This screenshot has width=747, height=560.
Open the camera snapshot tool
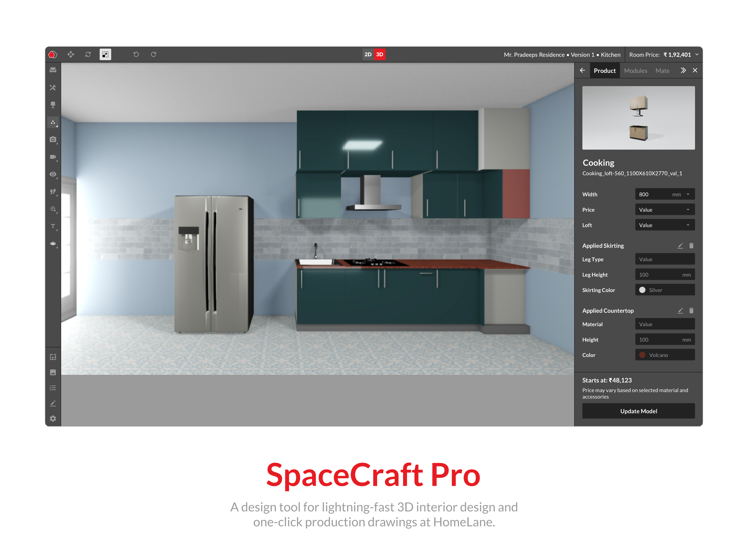53,140
